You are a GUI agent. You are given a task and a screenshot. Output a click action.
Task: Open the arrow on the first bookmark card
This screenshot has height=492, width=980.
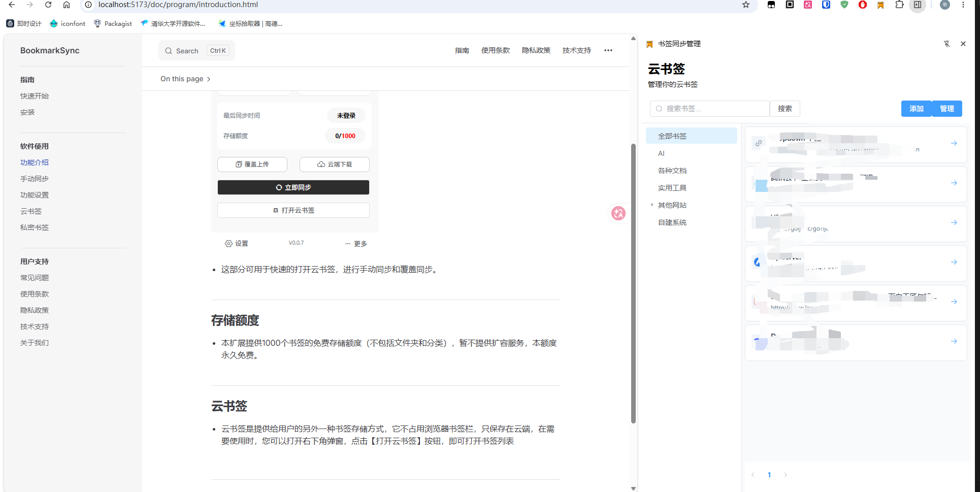coord(954,143)
